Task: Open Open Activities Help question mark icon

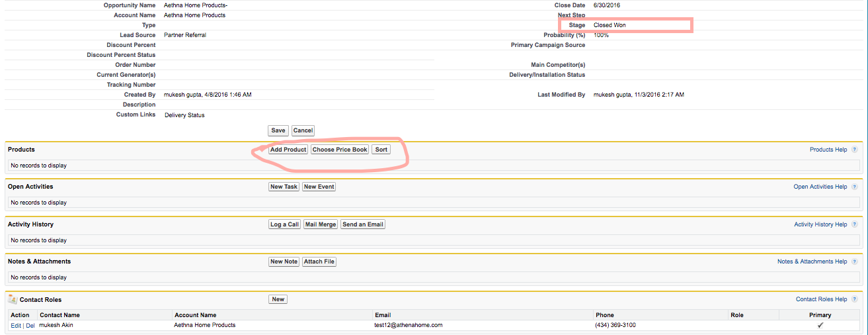Action: 854,187
